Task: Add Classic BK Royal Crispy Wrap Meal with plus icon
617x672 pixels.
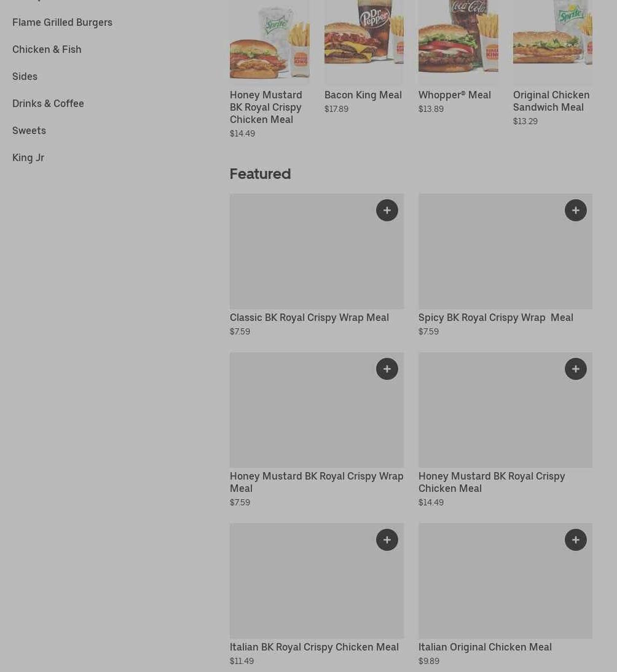Action: (387, 210)
